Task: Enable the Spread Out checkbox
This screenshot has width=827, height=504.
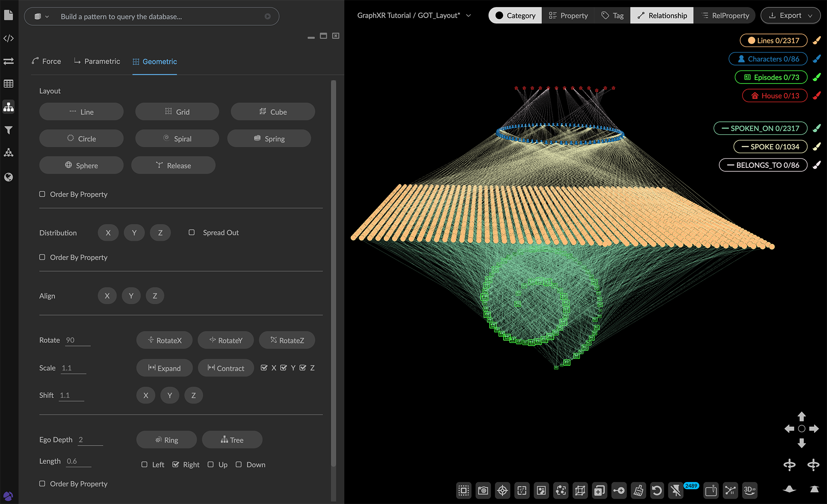Action: [x=192, y=232]
